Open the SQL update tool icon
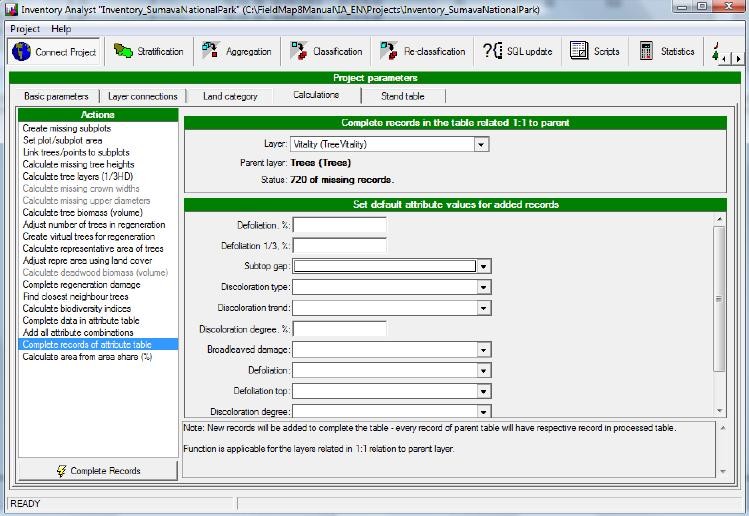 click(491, 51)
